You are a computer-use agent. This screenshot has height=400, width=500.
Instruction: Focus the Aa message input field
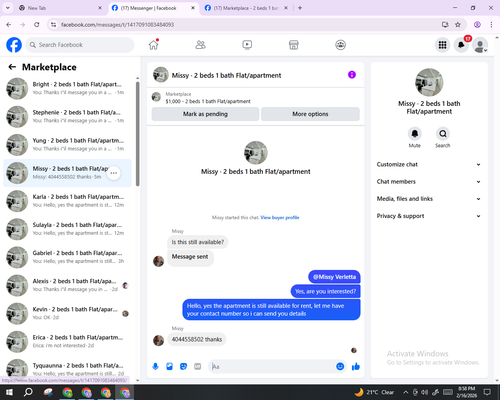tap(273, 367)
